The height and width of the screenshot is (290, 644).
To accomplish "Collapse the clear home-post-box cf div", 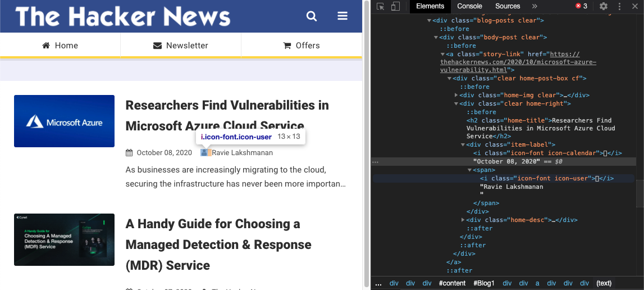I will [449, 79].
